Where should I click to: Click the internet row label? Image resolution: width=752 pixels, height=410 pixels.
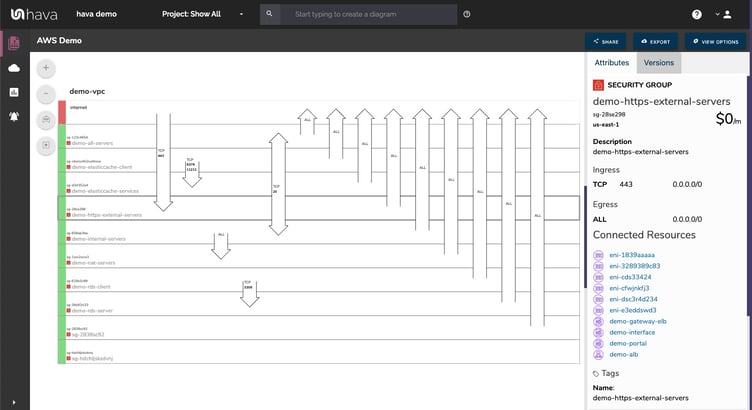[x=79, y=107]
